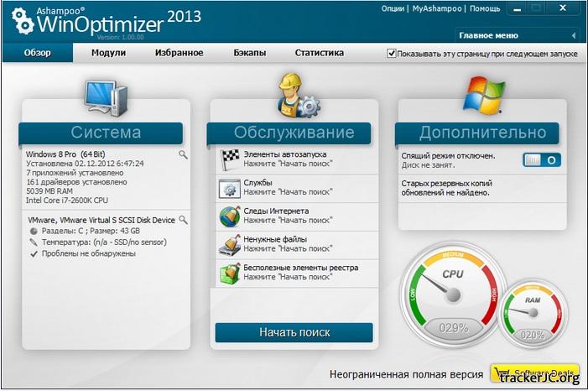This screenshot has width=588, height=391.
Task: Click the Опции link
Action: point(393,8)
